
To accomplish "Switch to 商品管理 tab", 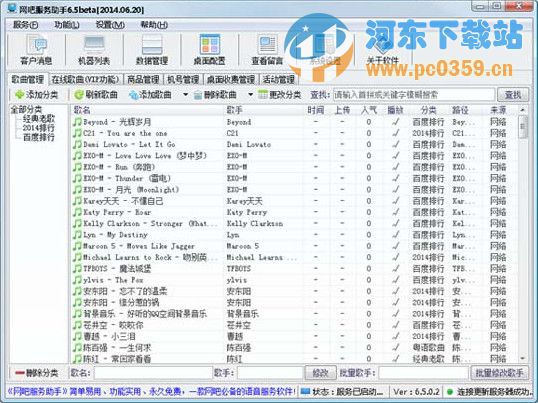I will pos(143,80).
